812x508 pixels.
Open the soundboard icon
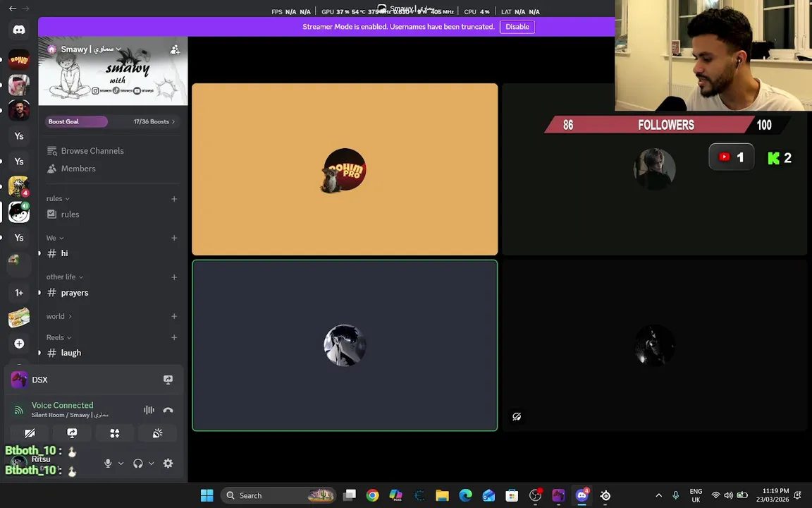coord(157,433)
